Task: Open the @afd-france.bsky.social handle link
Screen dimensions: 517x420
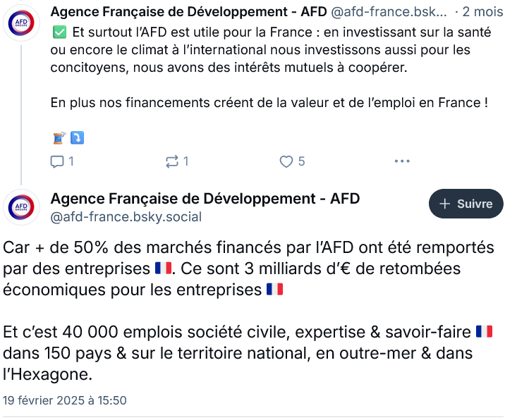Action: 126,217
